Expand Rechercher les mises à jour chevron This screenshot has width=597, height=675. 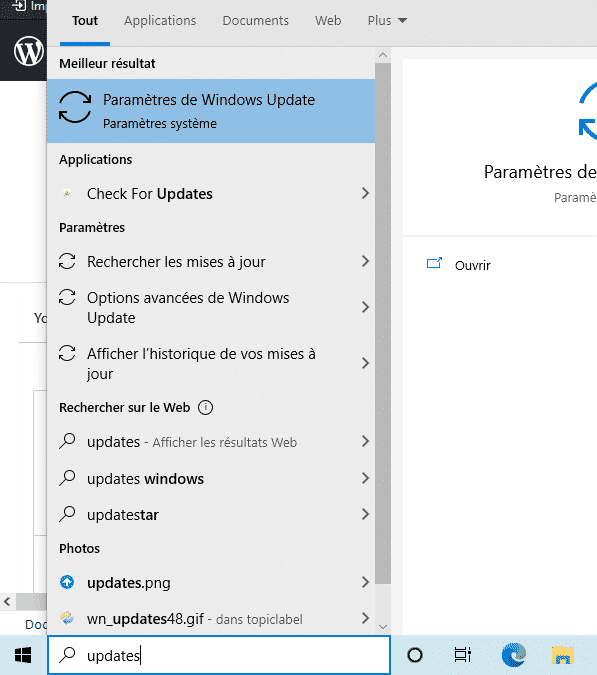tap(365, 261)
